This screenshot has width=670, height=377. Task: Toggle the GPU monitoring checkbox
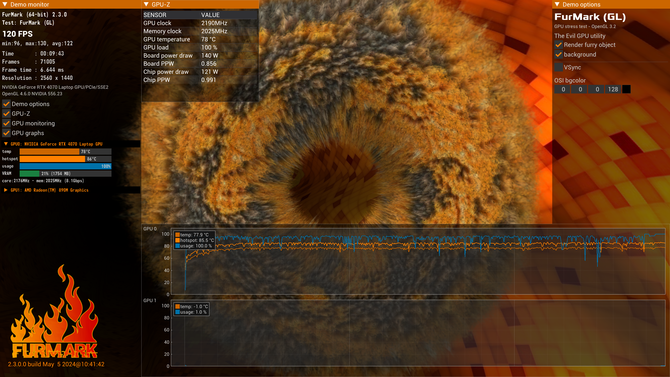(6, 124)
